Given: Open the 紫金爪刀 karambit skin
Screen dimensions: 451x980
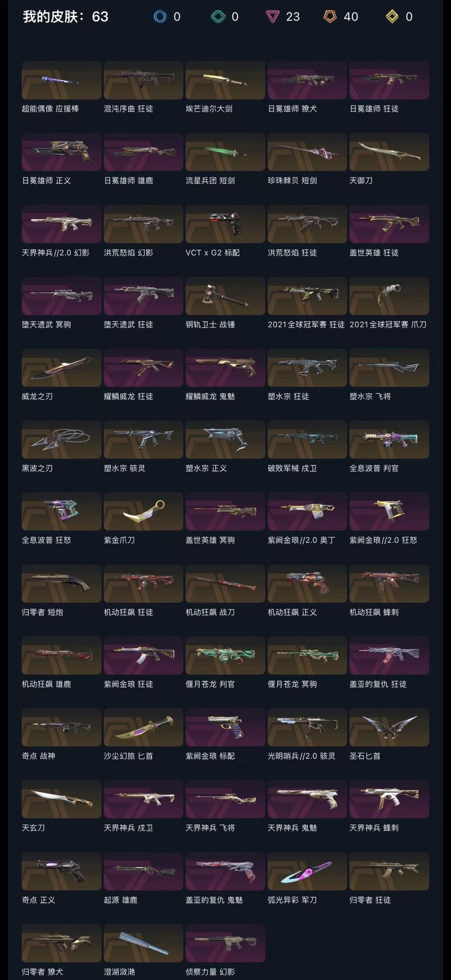Looking at the screenshot, I should click(x=143, y=512).
